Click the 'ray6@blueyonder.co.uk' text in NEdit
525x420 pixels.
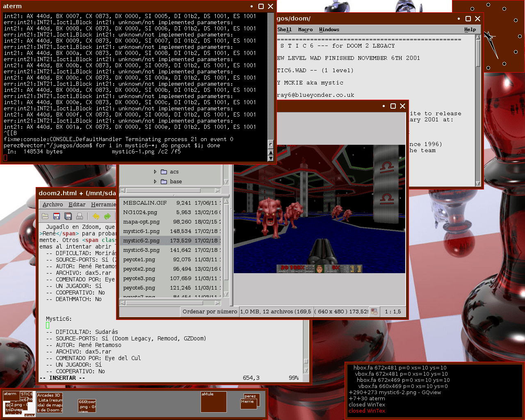[315, 95]
